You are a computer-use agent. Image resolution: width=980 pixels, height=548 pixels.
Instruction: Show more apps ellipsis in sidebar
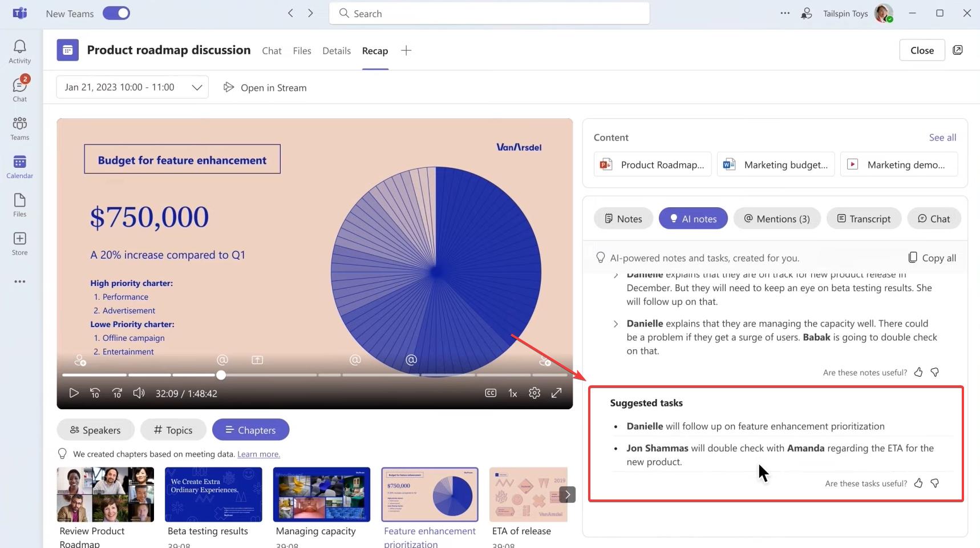20,281
